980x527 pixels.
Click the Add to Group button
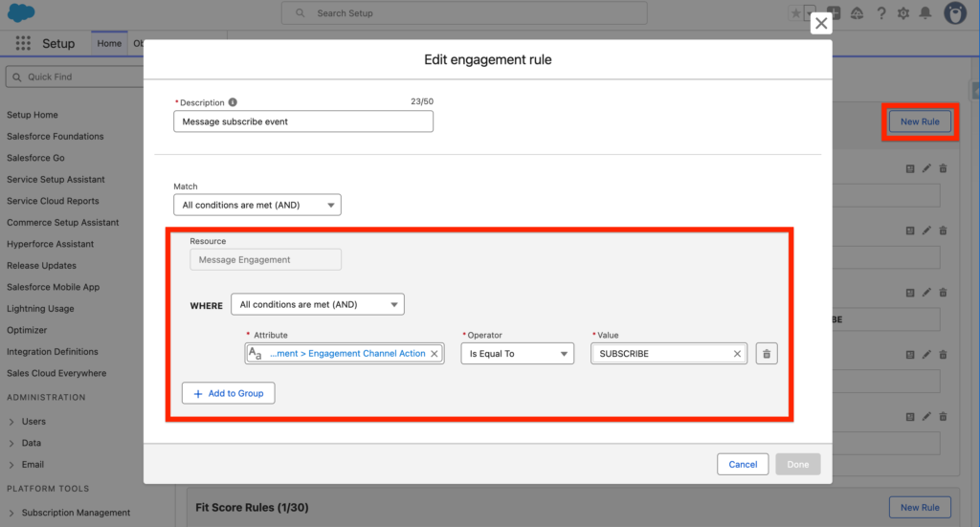click(x=229, y=393)
